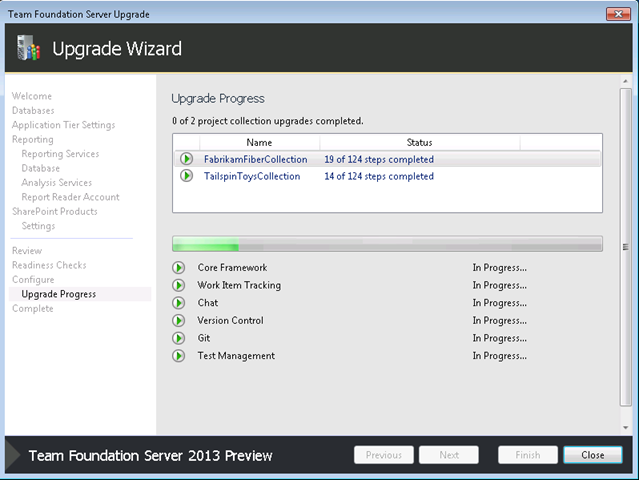The image size is (639, 480).
Task: Click the Chat progress icon
Action: pyautogui.click(x=178, y=303)
